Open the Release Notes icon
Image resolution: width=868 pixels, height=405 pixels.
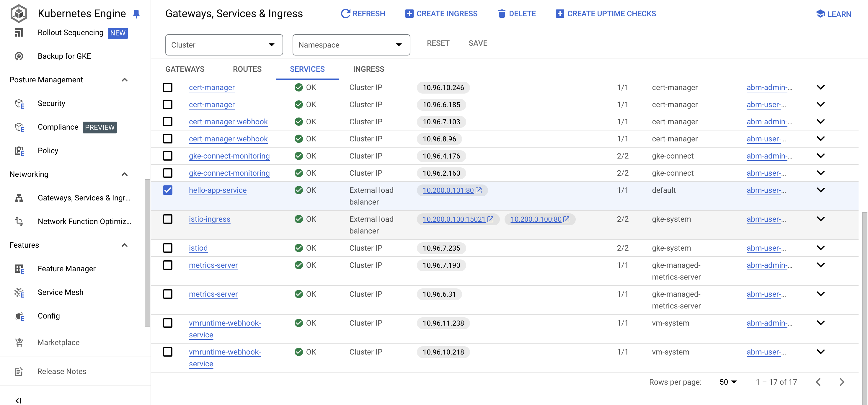pos(19,371)
